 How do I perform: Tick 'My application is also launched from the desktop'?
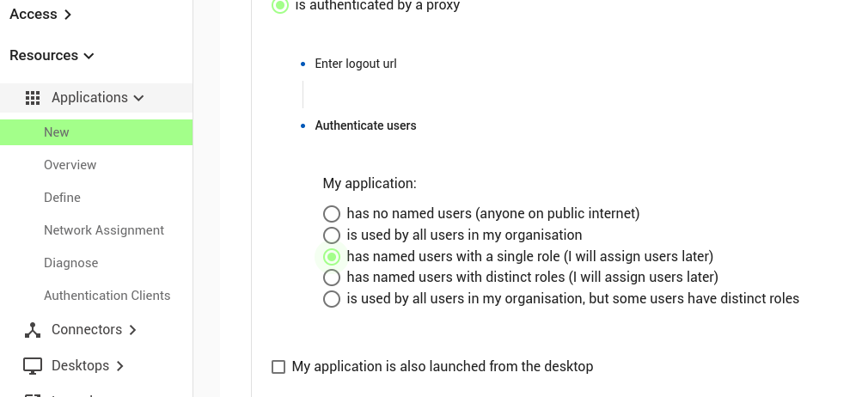coord(278,367)
